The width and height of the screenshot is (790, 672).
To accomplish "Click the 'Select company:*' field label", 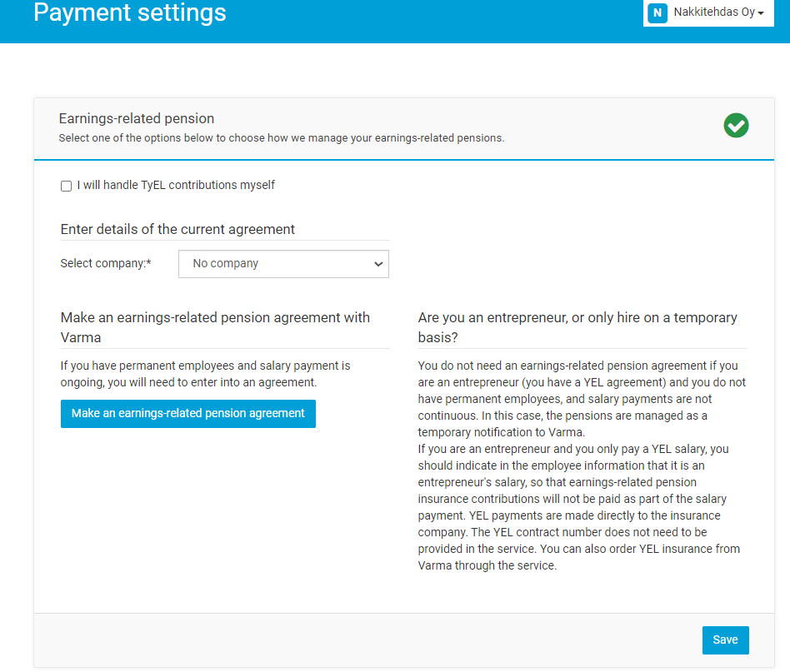I will 106,263.
